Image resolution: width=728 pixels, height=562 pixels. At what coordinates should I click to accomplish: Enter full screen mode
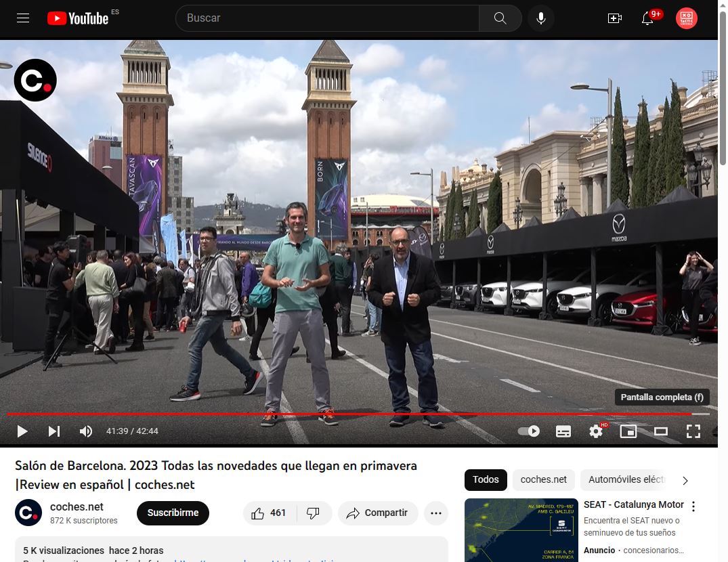point(693,431)
